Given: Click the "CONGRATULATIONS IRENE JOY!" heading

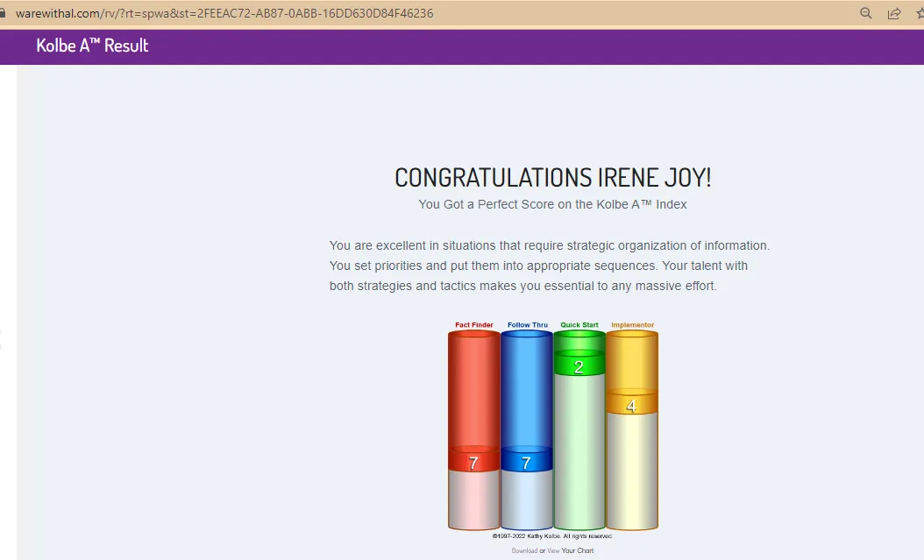Looking at the screenshot, I should (553, 177).
